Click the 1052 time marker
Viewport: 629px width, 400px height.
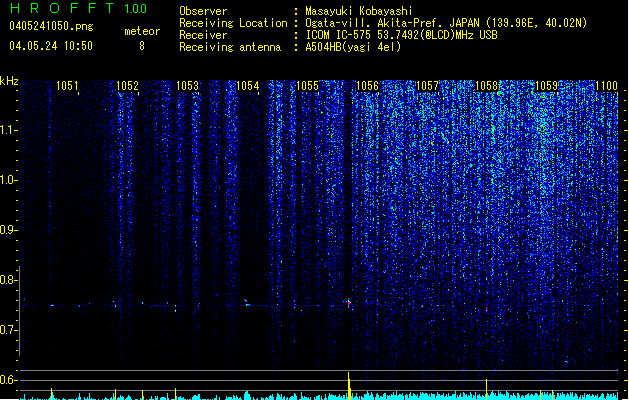(127, 85)
